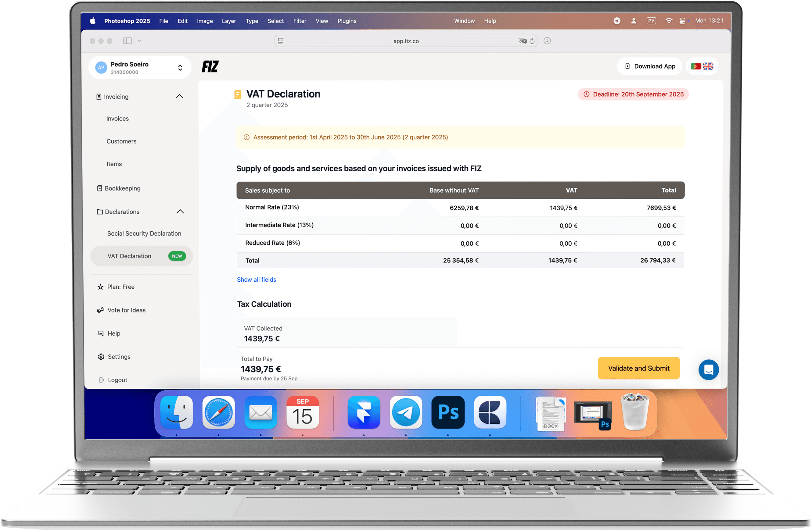Collapse the Invoicing section chevron
812x531 pixels.
pos(179,97)
